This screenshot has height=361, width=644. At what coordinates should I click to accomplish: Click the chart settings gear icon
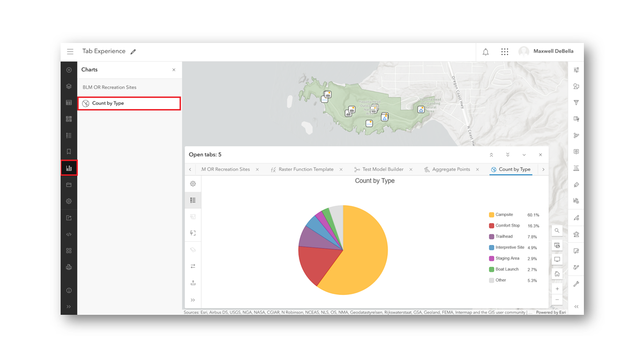(193, 184)
